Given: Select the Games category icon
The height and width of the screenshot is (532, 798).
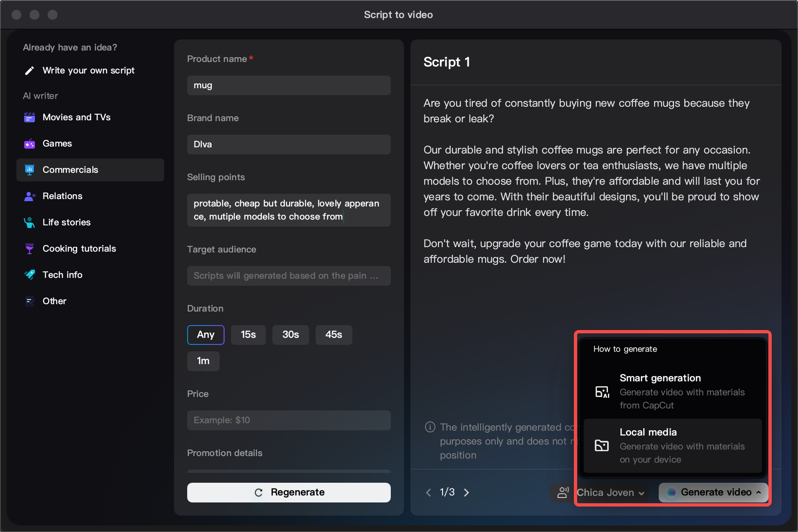Looking at the screenshot, I should [x=29, y=144].
